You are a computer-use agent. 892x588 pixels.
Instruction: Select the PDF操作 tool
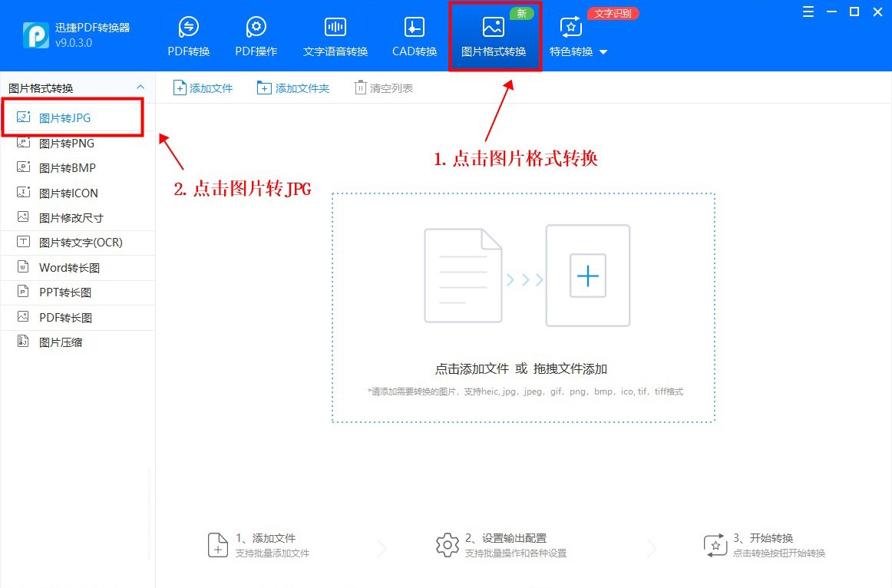pos(256,35)
